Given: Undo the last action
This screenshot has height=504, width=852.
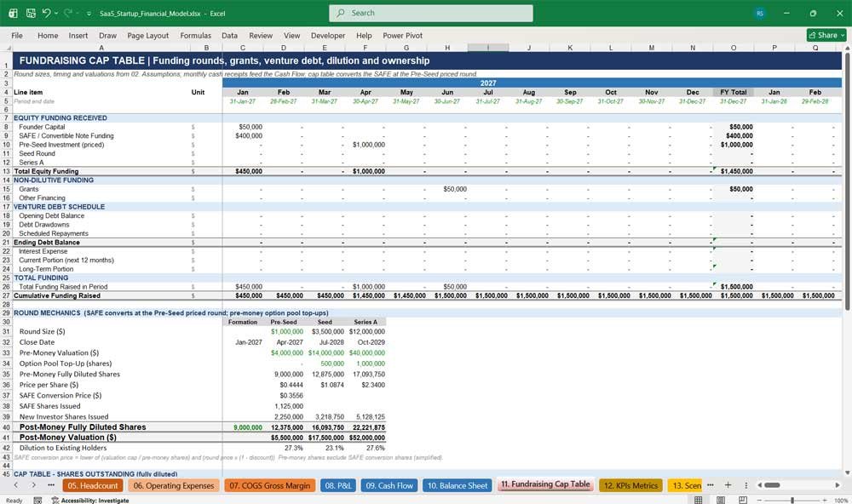Looking at the screenshot, I should tap(47, 13).
